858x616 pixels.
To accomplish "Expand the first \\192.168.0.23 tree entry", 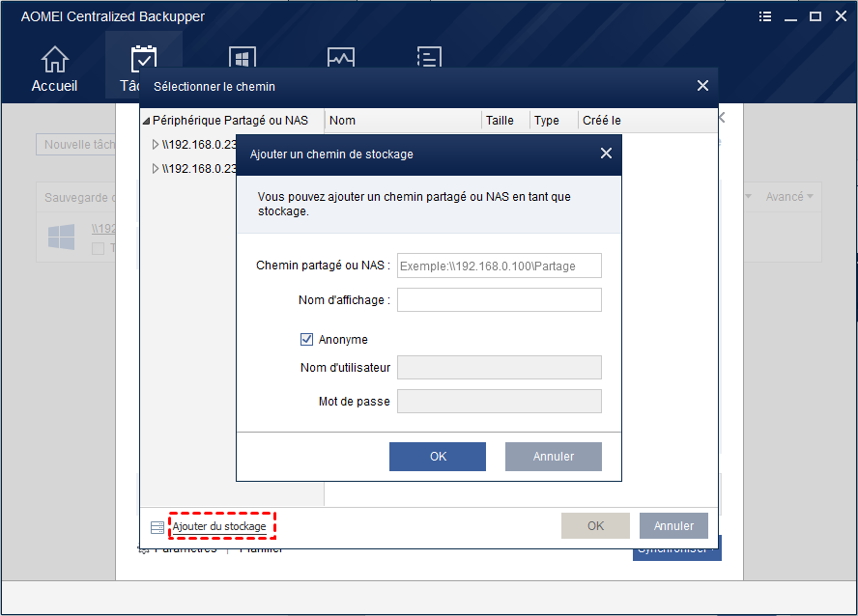I will (156, 144).
